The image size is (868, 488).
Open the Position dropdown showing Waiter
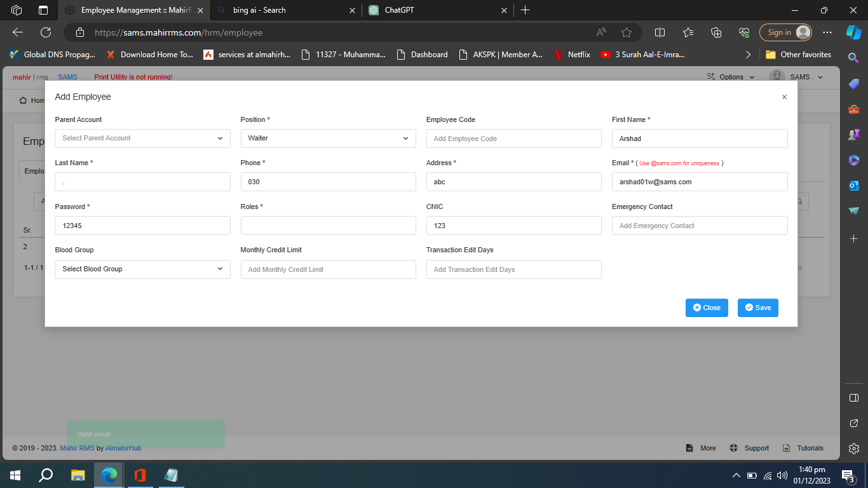click(x=328, y=138)
